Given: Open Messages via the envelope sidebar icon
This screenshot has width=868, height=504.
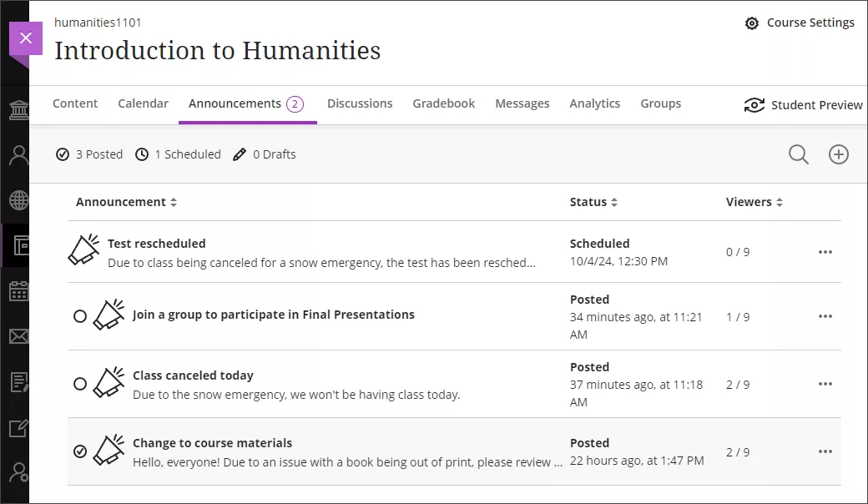Looking at the screenshot, I should point(20,336).
